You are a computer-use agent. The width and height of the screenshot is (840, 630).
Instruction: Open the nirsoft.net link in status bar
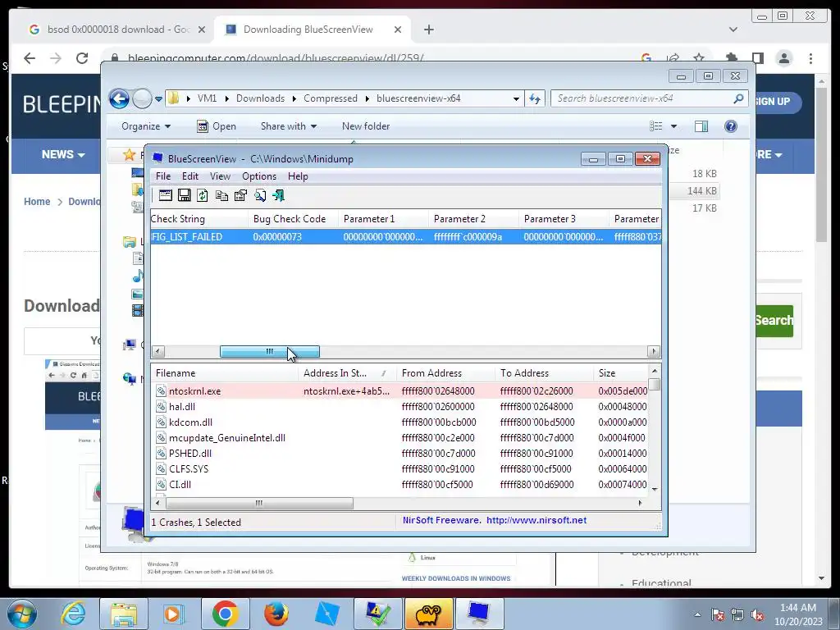pos(536,520)
